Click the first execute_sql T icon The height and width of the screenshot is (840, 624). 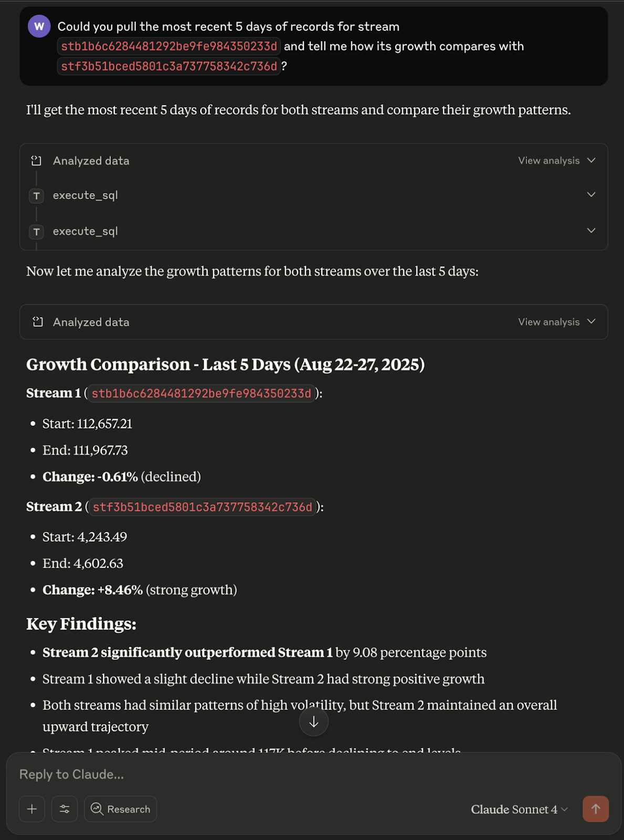pos(36,196)
